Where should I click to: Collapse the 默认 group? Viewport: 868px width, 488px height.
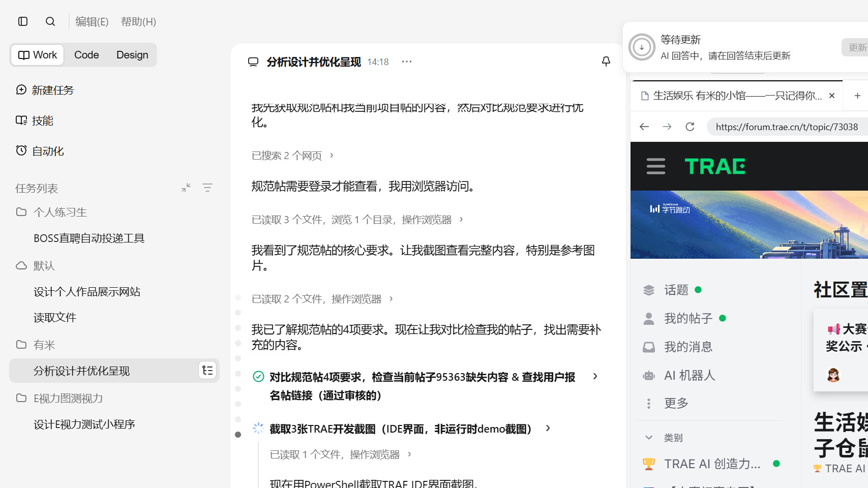36,266
